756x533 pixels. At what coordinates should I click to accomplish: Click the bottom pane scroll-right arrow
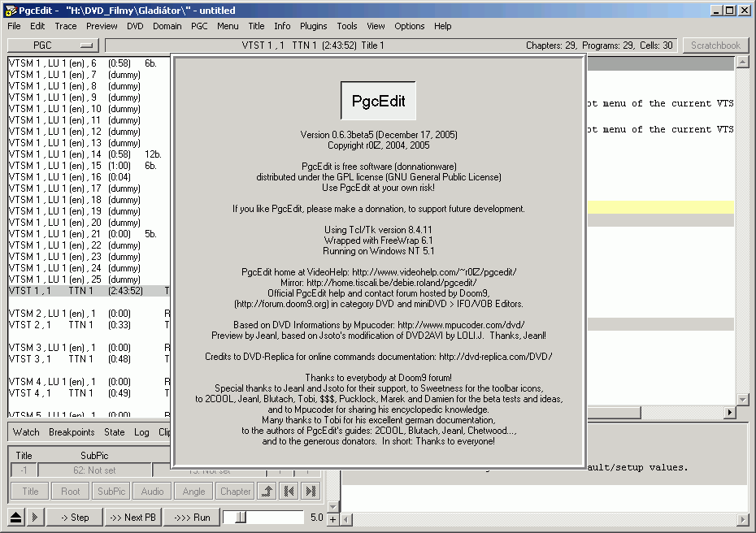743,519
